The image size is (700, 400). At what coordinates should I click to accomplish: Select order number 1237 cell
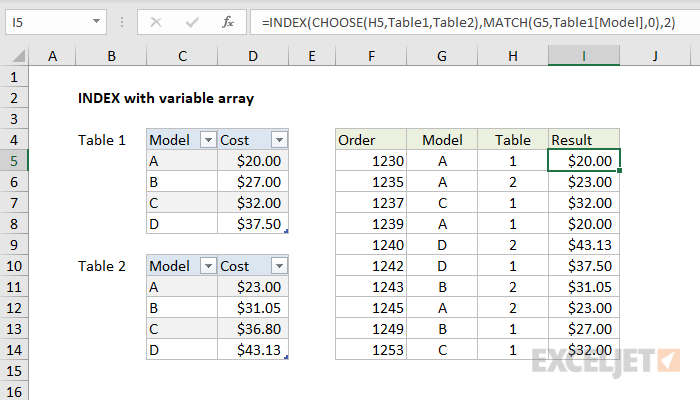(x=371, y=203)
